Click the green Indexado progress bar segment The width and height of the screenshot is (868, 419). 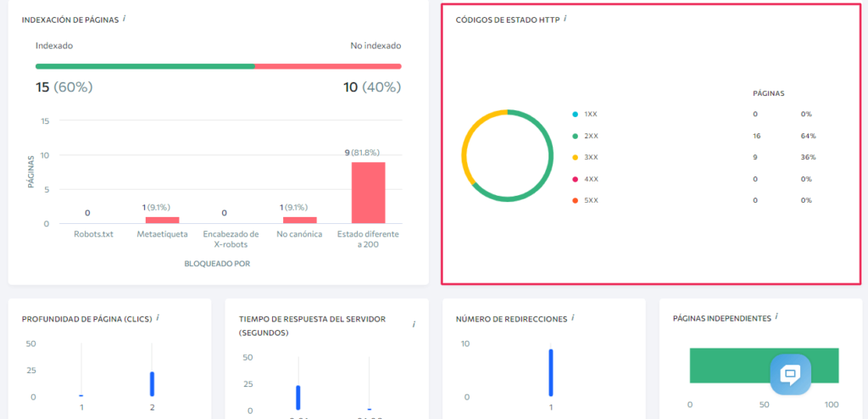pyautogui.click(x=144, y=65)
